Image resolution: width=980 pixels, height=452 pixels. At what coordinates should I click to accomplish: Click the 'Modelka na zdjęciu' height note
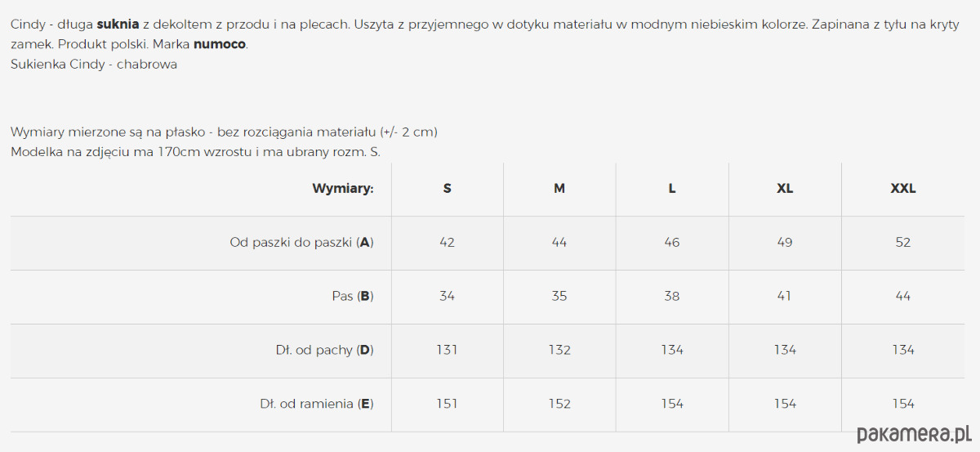point(196,152)
